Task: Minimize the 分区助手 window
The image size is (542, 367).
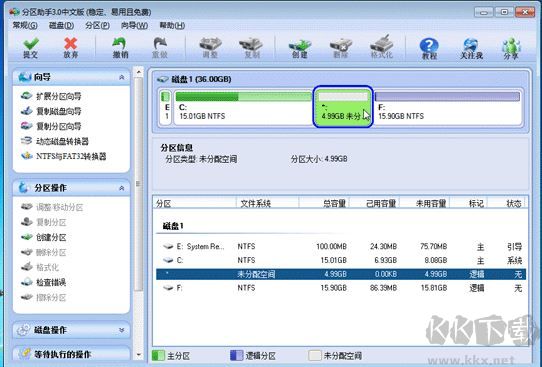Action: point(484,12)
